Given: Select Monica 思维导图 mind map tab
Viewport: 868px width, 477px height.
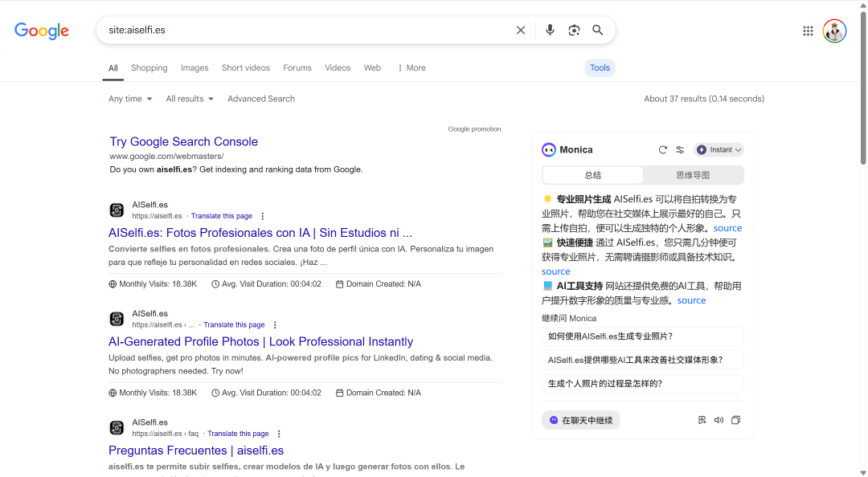Looking at the screenshot, I should click(x=693, y=175).
